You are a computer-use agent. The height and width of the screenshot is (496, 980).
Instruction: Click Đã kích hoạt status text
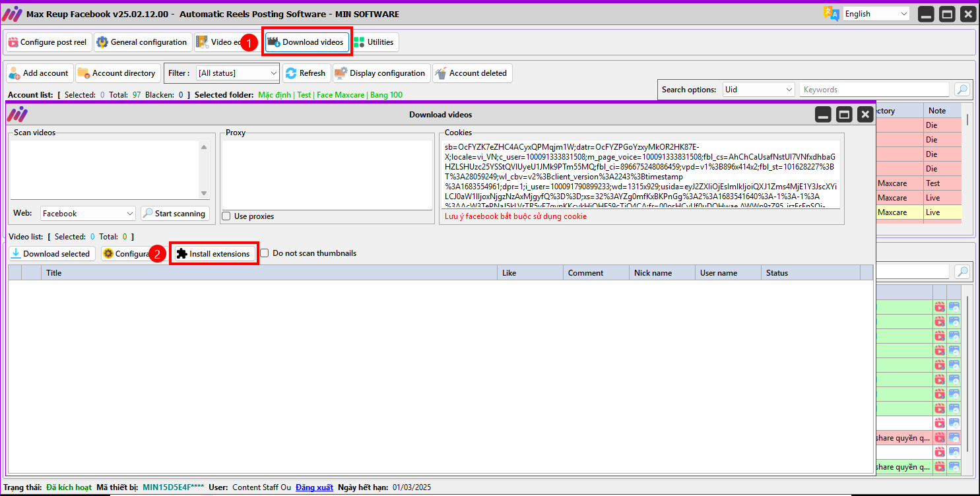(x=69, y=487)
